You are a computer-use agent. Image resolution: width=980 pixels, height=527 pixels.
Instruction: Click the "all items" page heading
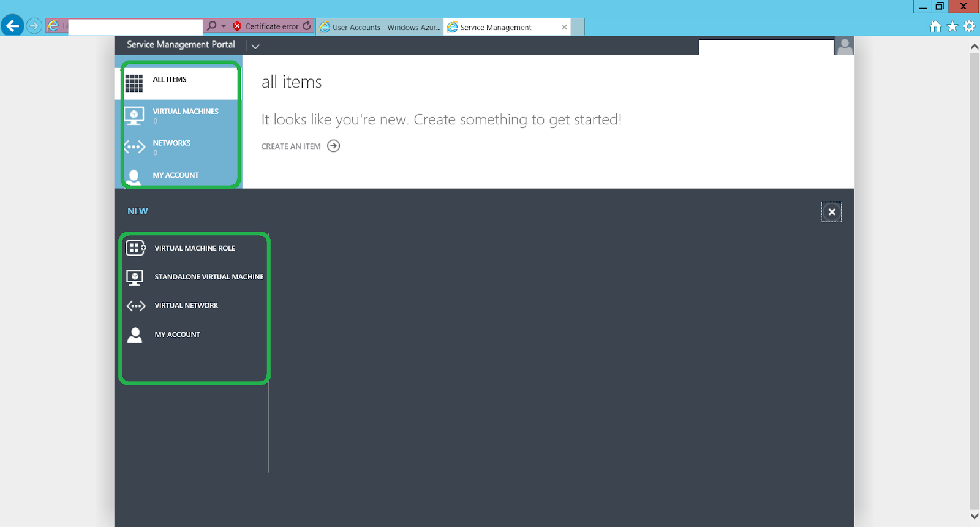pos(292,82)
